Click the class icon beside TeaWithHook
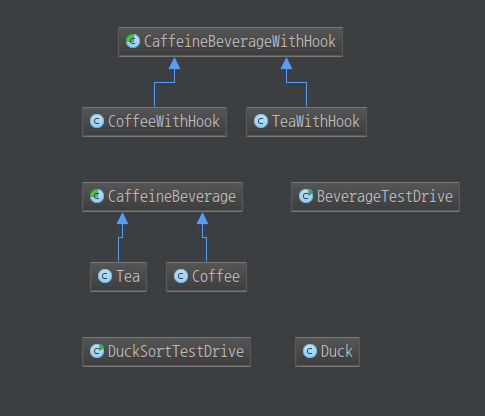The height and width of the screenshot is (416, 485). [x=261, y=121]
